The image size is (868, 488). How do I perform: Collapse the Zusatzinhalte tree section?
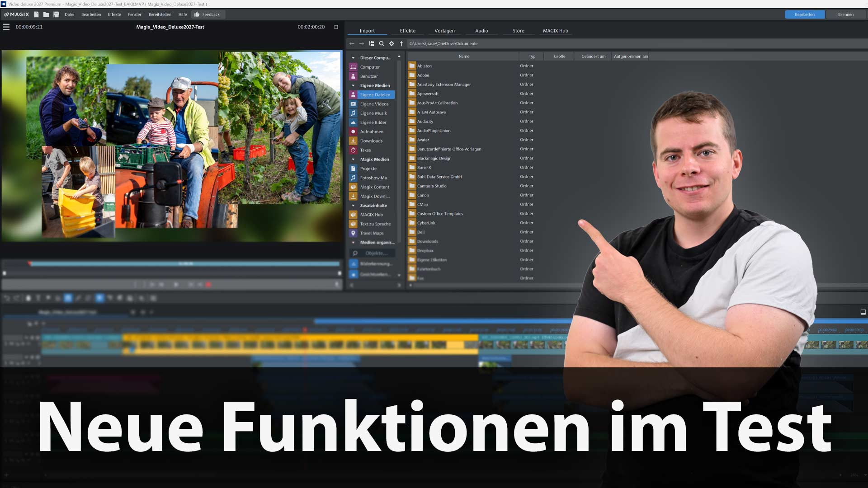[x=354, y=206]
